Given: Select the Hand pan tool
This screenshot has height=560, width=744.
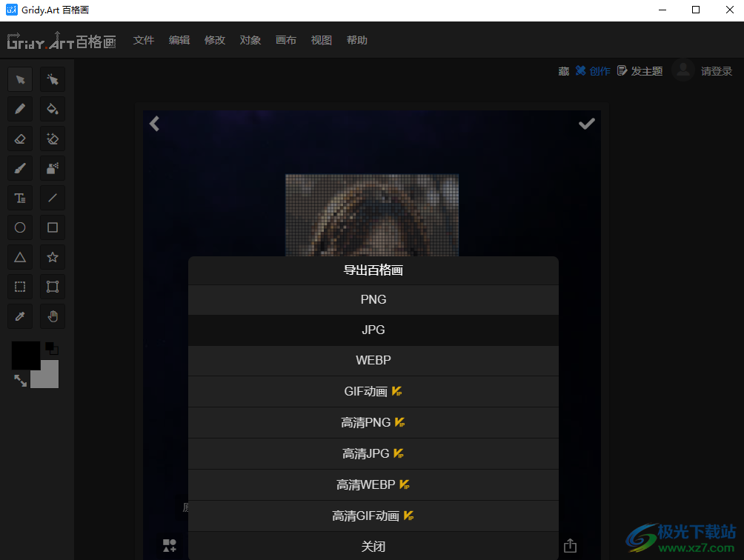Looking at the screenshot, I should pyautogui.click(x=52, y=316).
